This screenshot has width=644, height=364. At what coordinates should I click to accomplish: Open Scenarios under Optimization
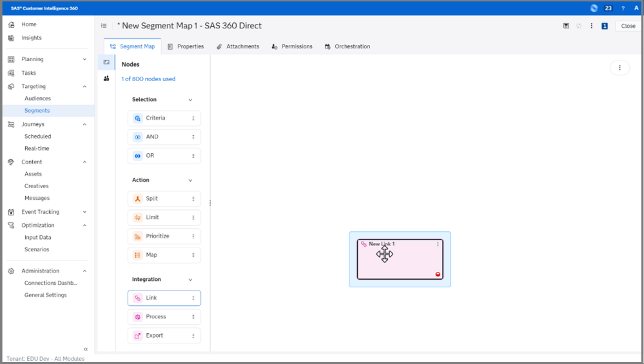pyautogui.click(x=37, y=249)
